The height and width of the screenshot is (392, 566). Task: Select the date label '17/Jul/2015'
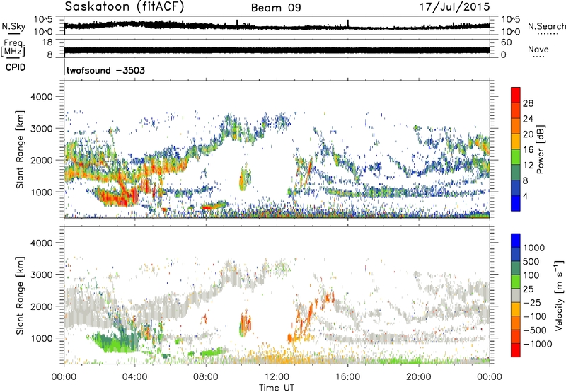coord(454,6)
